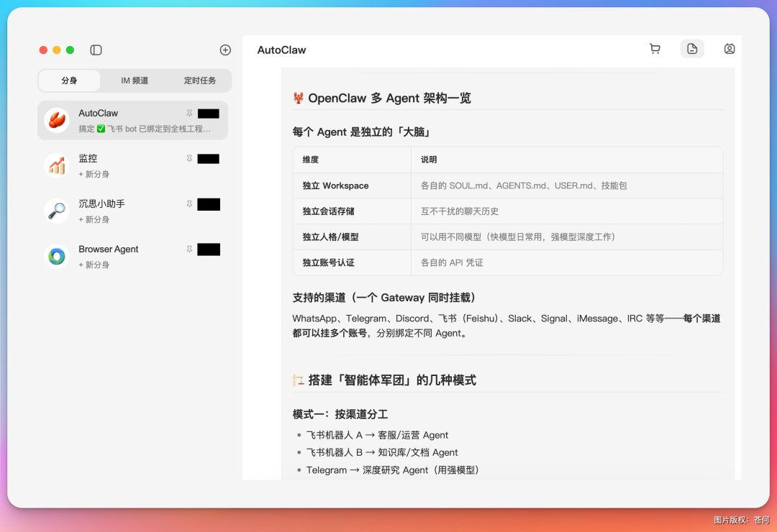Click + 新分身 under 沉思小助手

[x=94, y=219]
